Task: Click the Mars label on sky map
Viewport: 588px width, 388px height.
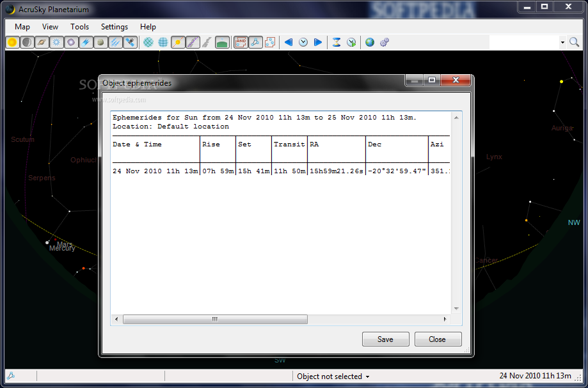Action: pos(65,244)
